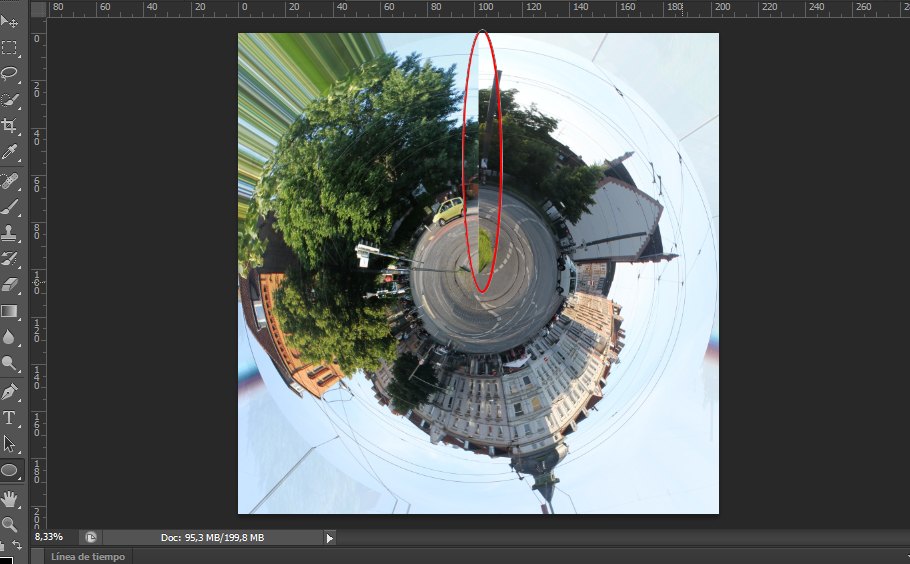Select the Eyedropper tool
This screenshot has width=910, height=564.
(9, 152)
